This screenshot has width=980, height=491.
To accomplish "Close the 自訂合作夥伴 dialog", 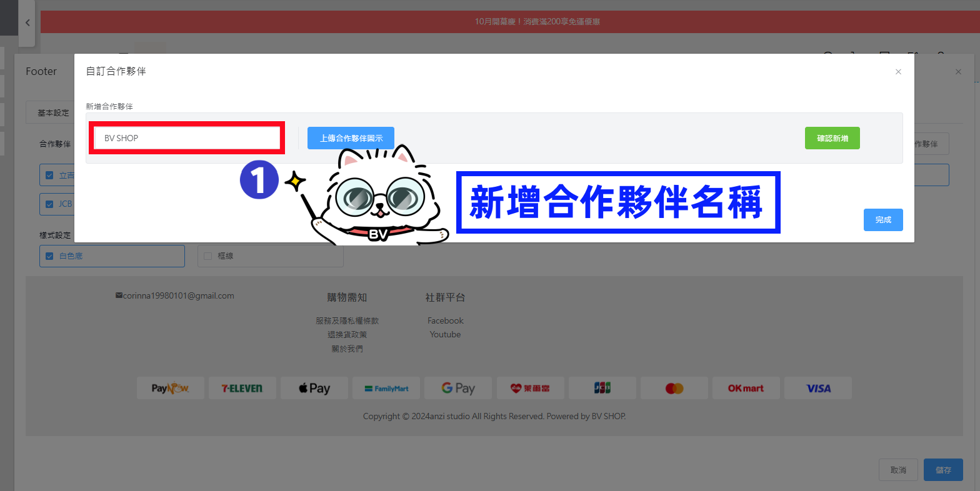I will pos(898,72).
